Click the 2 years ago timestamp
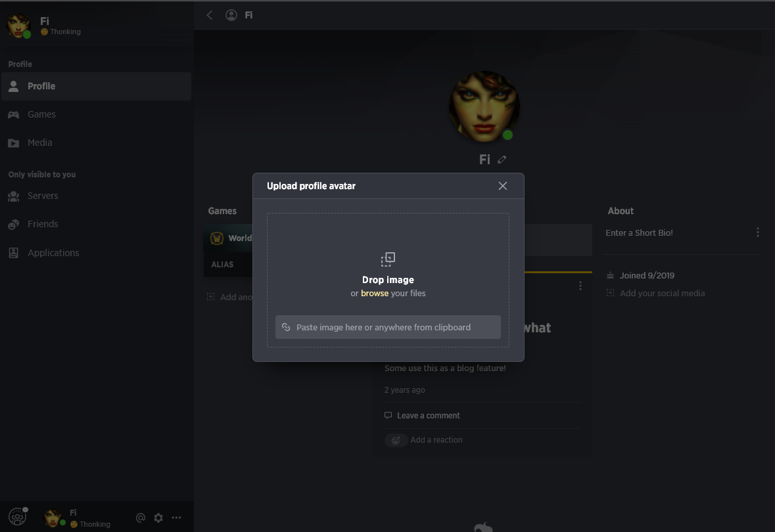This screenshot has height=532, width=775. point(404,389)
